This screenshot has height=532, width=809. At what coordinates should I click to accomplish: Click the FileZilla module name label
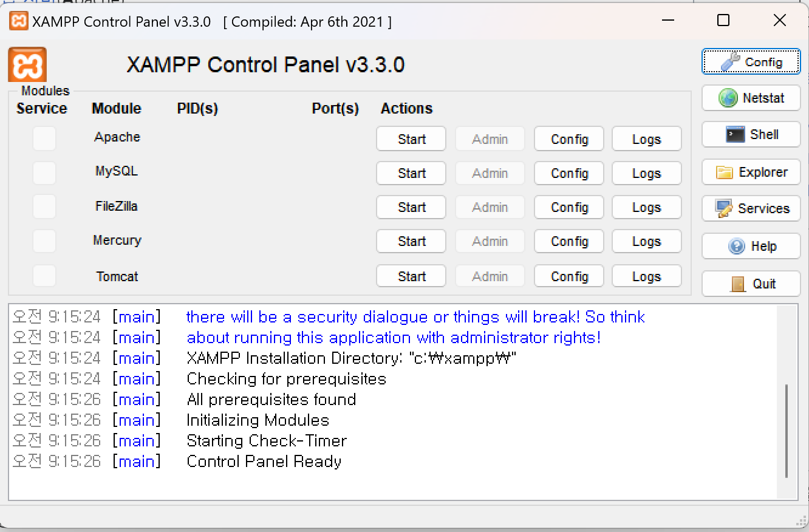pos(117,206)
